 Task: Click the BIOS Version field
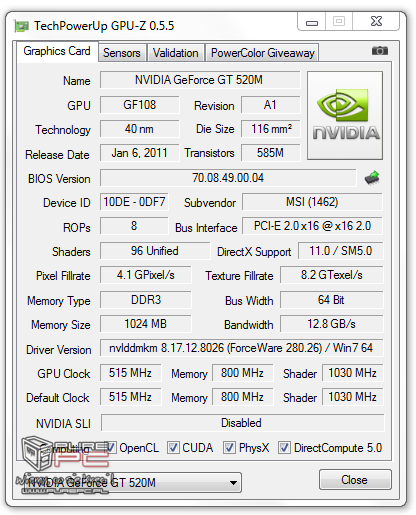click(x=228, y=178)
